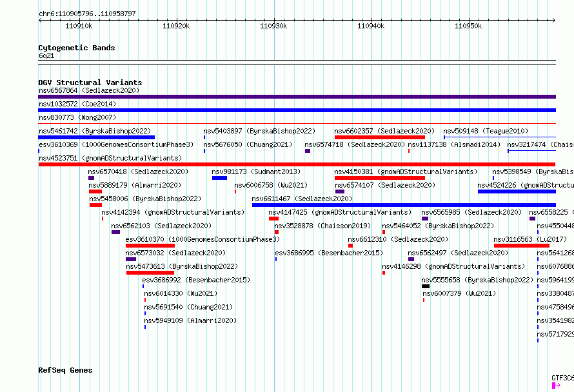Click the nsv6567864 (Sedlazeck2020) variant label
Viewport: 574px width, 392px height.
click(x=89, y=90)
